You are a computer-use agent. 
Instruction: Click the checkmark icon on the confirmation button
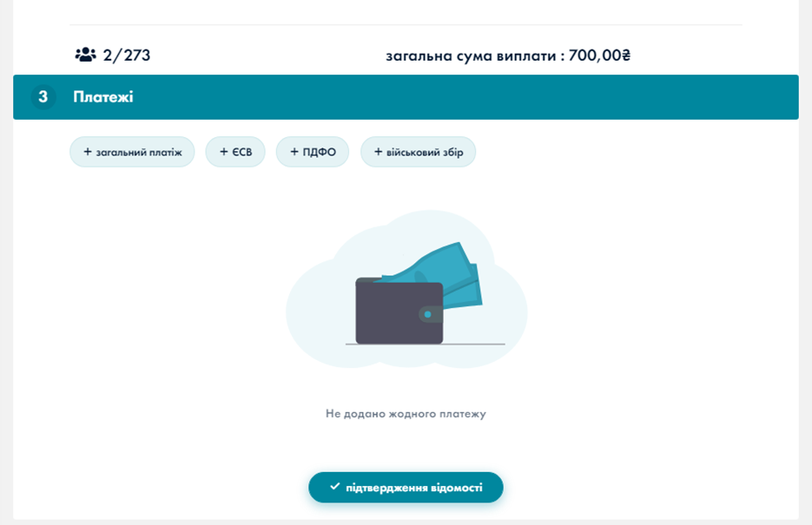334,487
